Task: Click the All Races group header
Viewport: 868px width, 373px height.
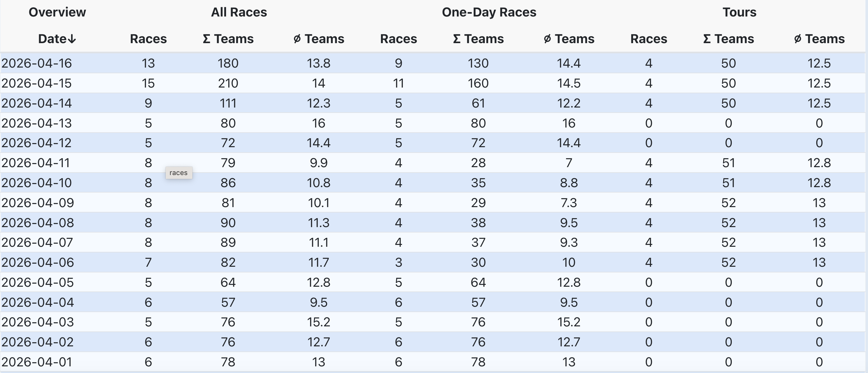Action: (239, 12)
